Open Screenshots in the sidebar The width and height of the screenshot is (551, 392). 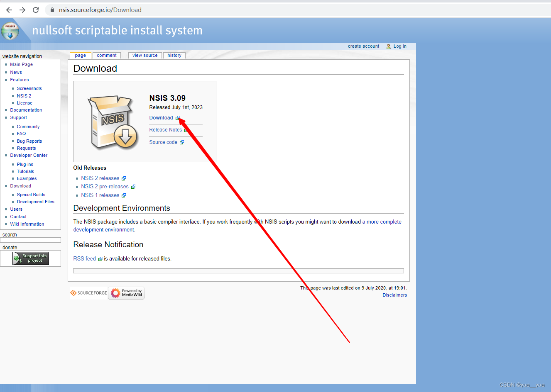point(29,89)
